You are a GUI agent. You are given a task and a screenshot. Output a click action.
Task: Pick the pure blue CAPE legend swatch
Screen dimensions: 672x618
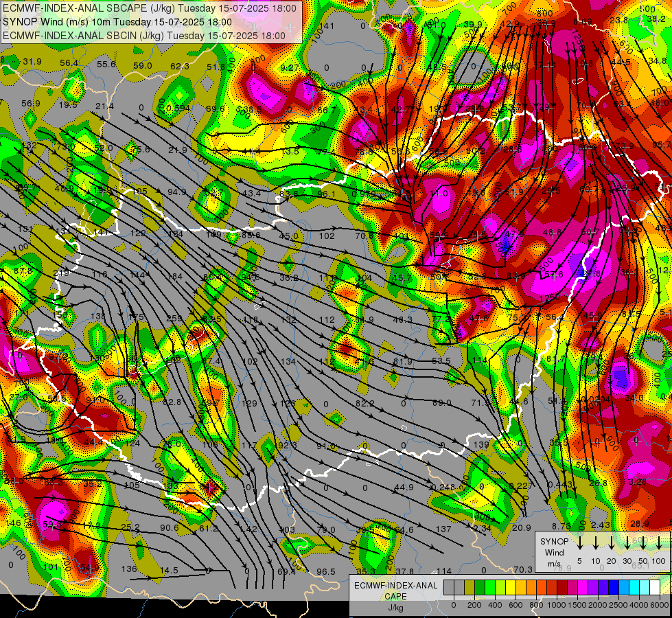pyautogui.click(x=614, y=587)
